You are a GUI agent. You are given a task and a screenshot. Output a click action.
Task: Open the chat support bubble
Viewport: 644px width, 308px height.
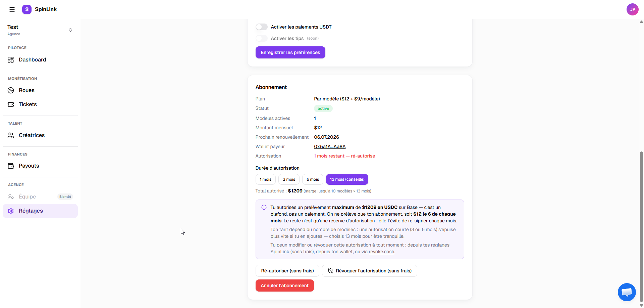click(627, 292)
